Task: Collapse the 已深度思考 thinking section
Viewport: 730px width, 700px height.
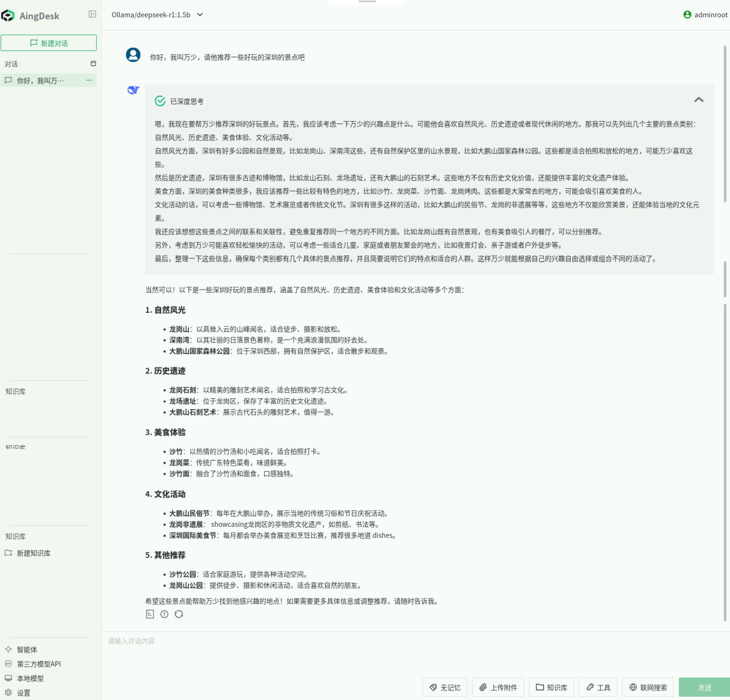Action: click(x=698, y=100)
